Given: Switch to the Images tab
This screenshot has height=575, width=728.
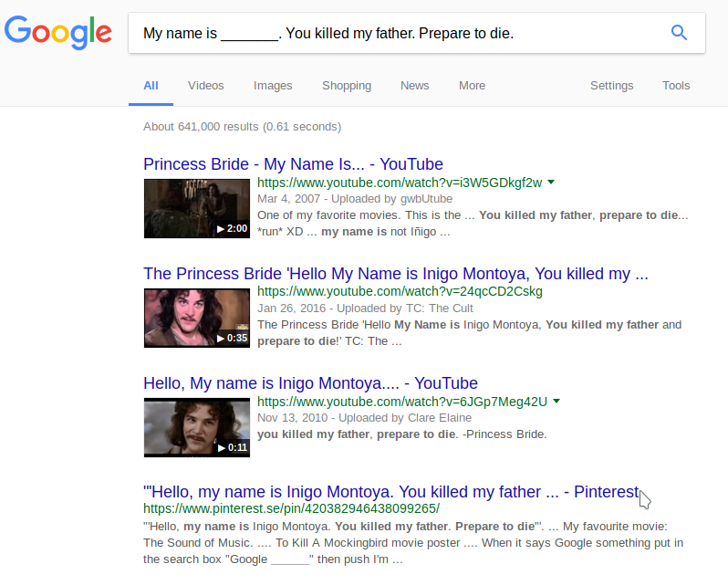Looking at the screenshot, I should 273,86.
